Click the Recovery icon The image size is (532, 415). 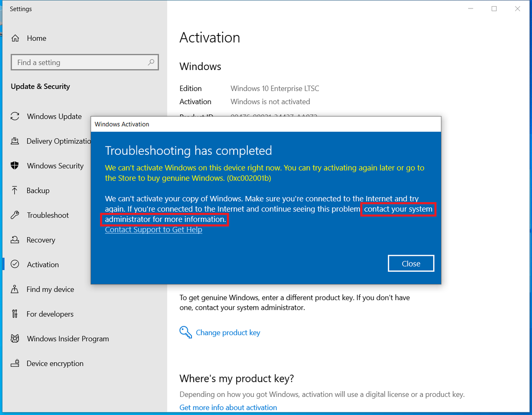pyautogui.click(x=15, y=240)
